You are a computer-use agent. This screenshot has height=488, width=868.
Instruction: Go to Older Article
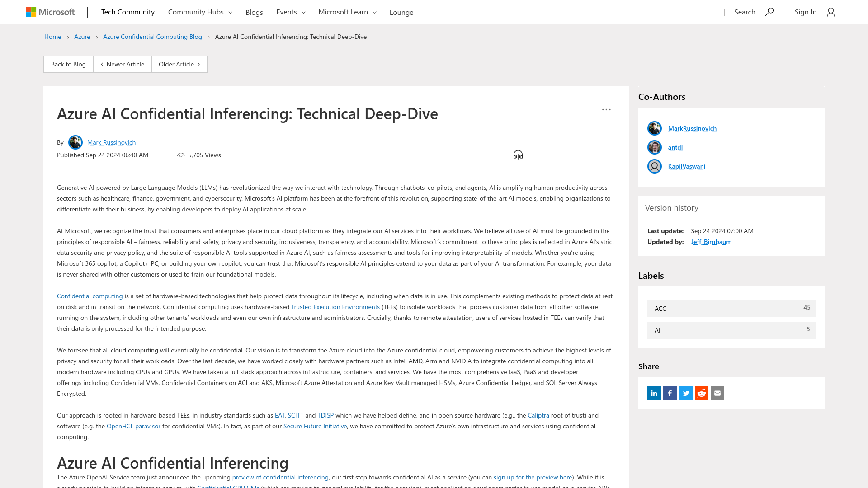point(179,64)
